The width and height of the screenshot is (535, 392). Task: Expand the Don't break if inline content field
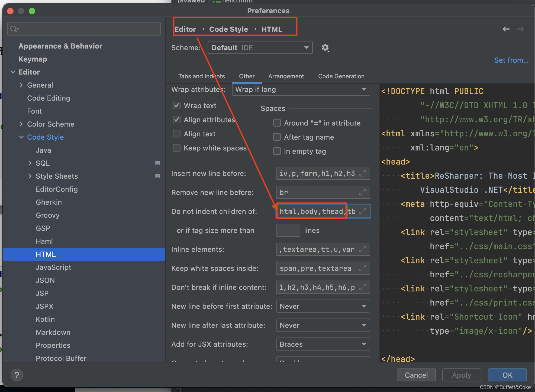coord(363,287)
